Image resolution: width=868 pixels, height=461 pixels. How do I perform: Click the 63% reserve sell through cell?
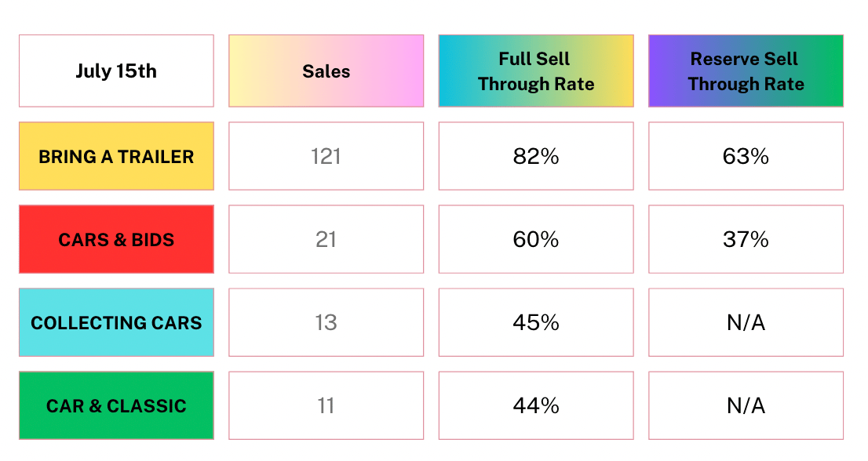pyautogui.click(x=746, y=156)
